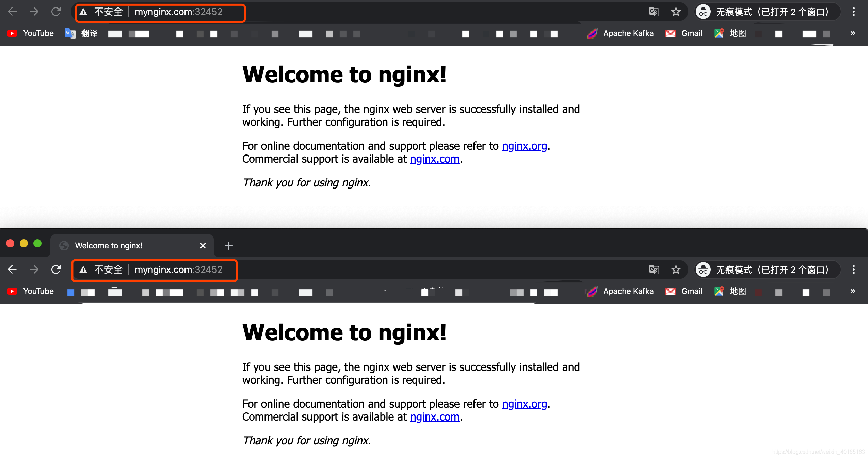Image resolution: width=868 pixels, height=458 pixels.
Task: Click the reload icon in lower browser
Action: pos(56,269)
